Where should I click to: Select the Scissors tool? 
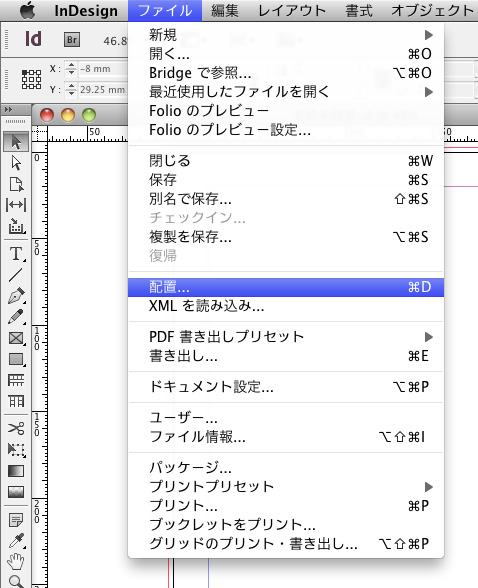16,428
